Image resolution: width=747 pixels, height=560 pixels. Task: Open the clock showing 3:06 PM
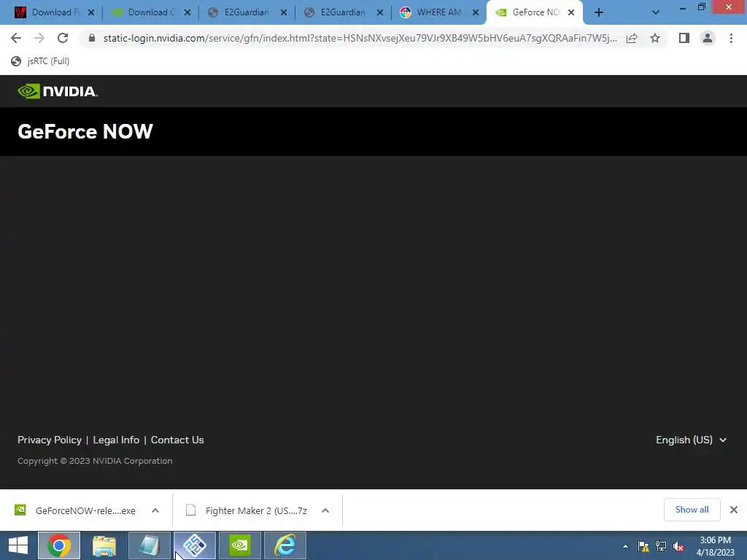[x=715, y=546]
